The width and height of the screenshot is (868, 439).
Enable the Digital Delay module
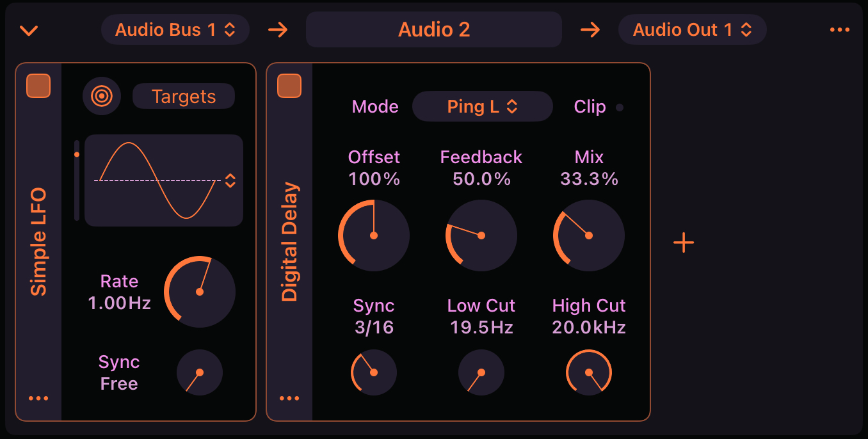[x=289, y=86]
